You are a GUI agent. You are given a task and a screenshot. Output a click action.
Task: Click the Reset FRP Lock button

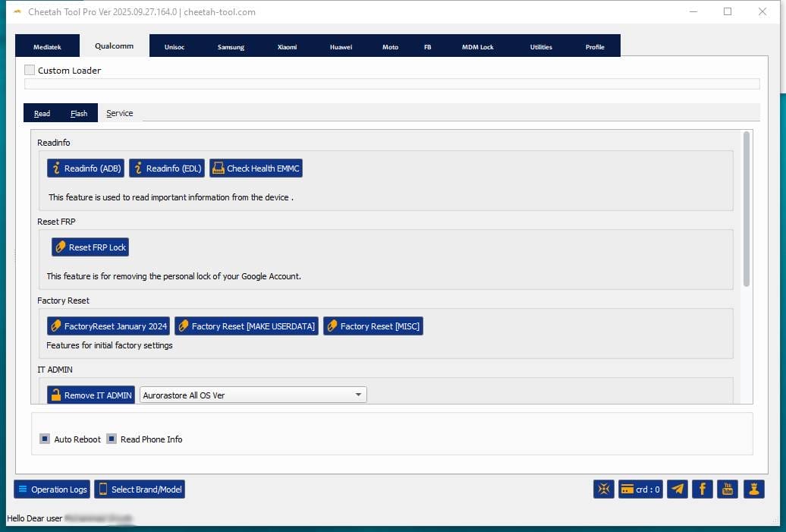point(90,247)
